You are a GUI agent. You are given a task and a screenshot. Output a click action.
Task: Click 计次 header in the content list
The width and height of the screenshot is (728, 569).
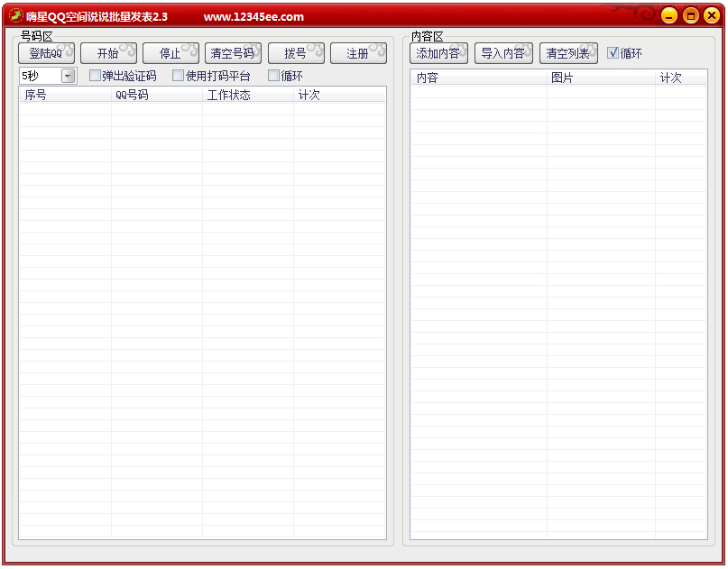(x=681, y=78)
